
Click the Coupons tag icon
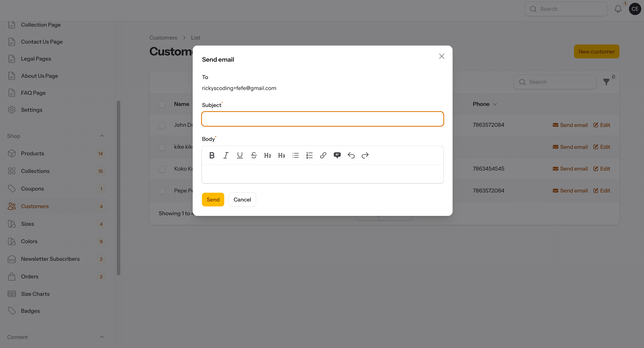click(12, 189)
